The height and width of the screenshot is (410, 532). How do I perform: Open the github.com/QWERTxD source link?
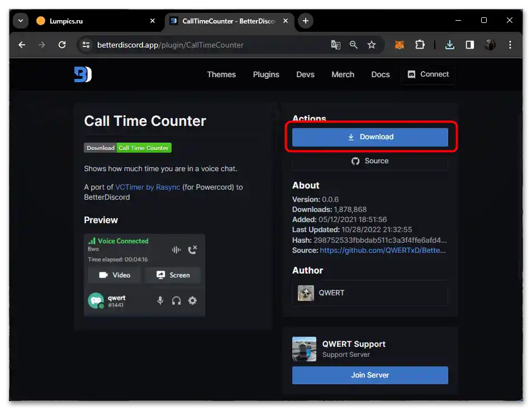(383, 251)
